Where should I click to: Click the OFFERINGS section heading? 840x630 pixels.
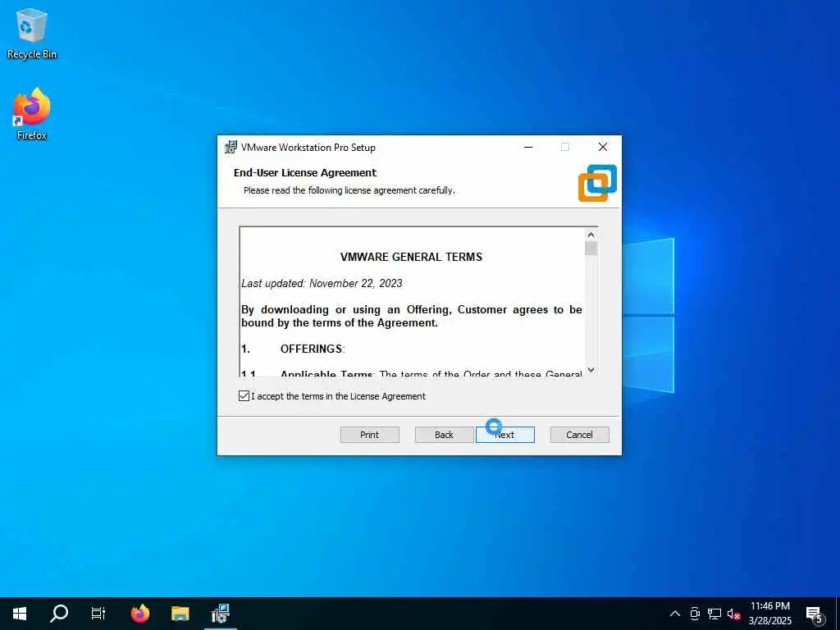pos(312,349)
